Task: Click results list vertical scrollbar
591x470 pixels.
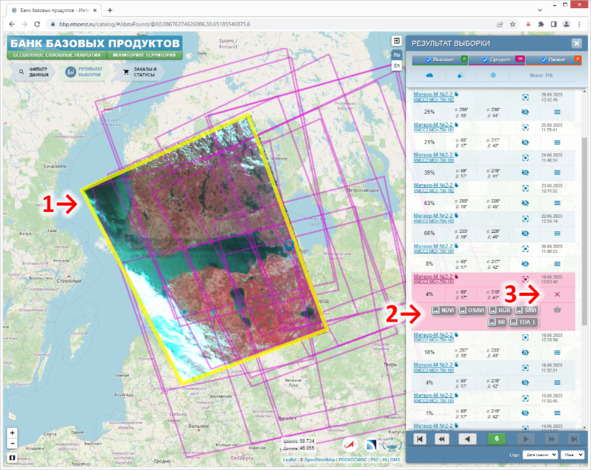Action: point(584,231)
